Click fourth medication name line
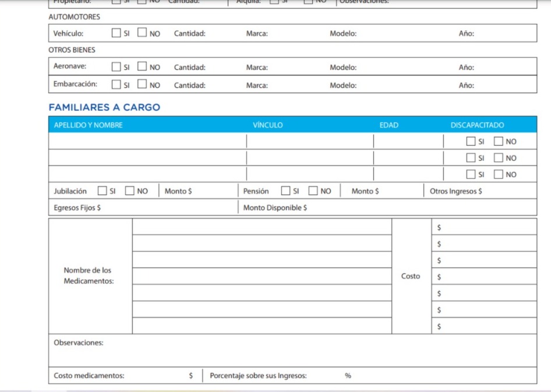551x392 pixels. pos(262,276)
